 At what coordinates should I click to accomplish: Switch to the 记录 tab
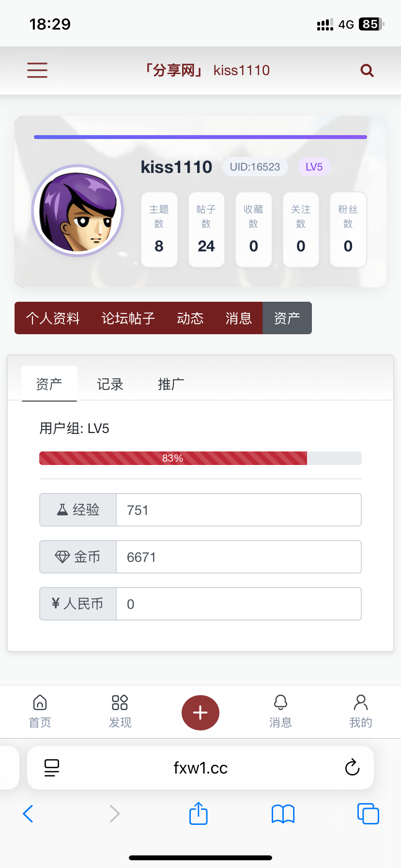pyautogui.click(x=110, y=384)
